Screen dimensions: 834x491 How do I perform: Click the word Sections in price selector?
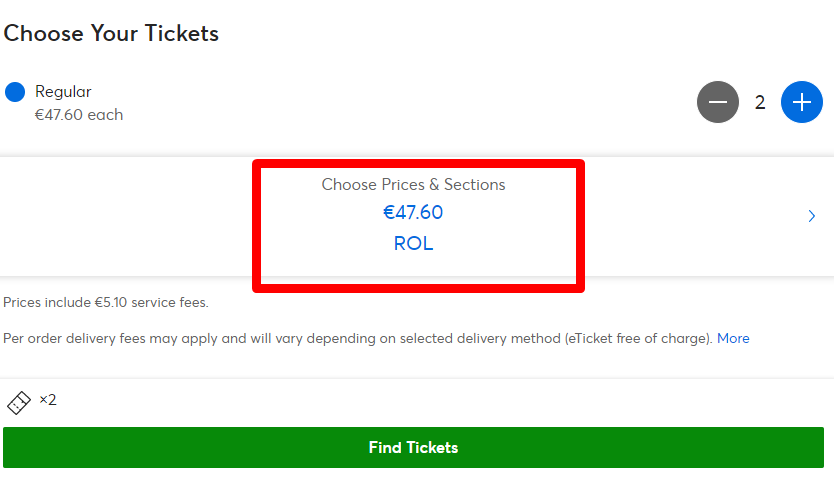474,185
